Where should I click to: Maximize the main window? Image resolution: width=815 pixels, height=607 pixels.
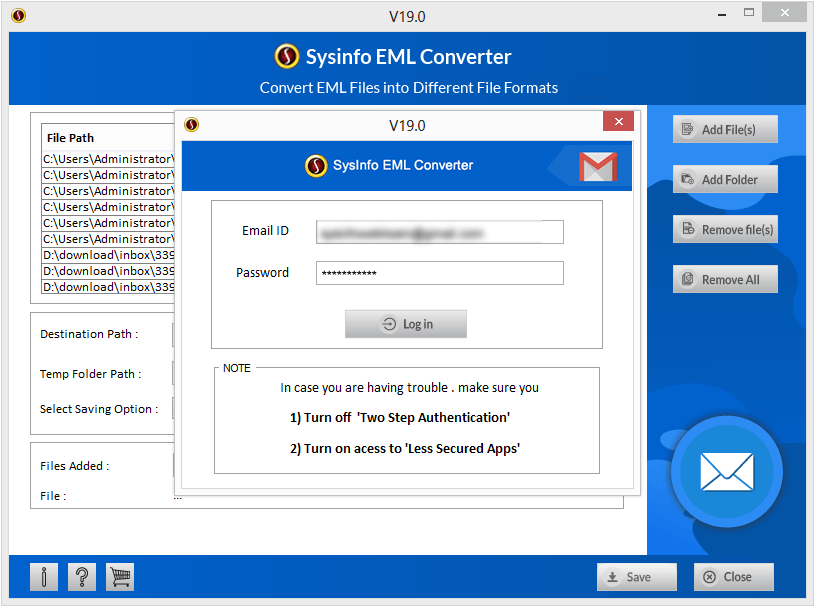pyautogui.click(x=748, y=12)
